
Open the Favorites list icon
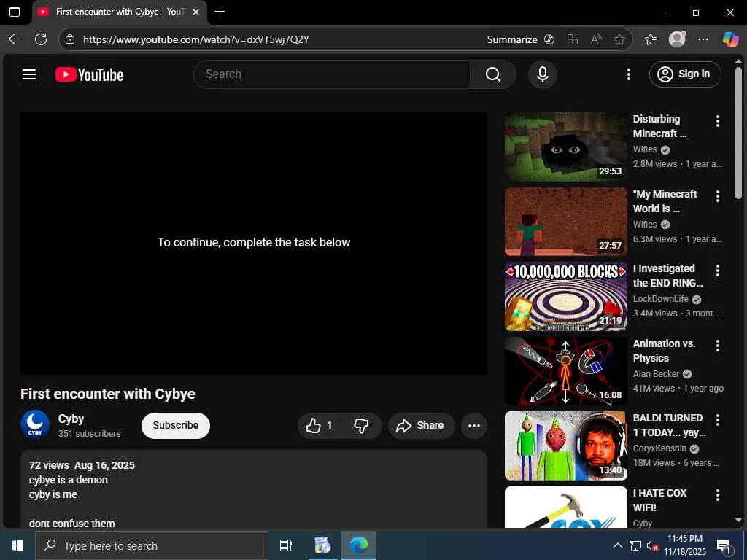click(x=651, y=39)
